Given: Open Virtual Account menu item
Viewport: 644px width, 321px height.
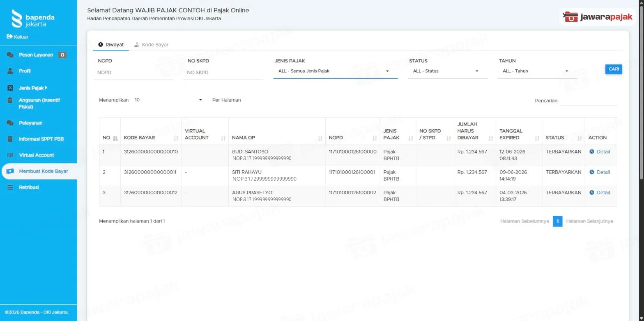Looking at the screenshot, I should [x=36, y=155].
